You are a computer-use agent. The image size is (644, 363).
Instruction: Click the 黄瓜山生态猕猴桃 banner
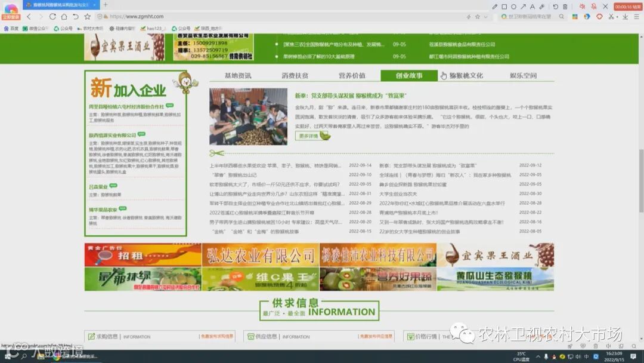pos(496,279)
